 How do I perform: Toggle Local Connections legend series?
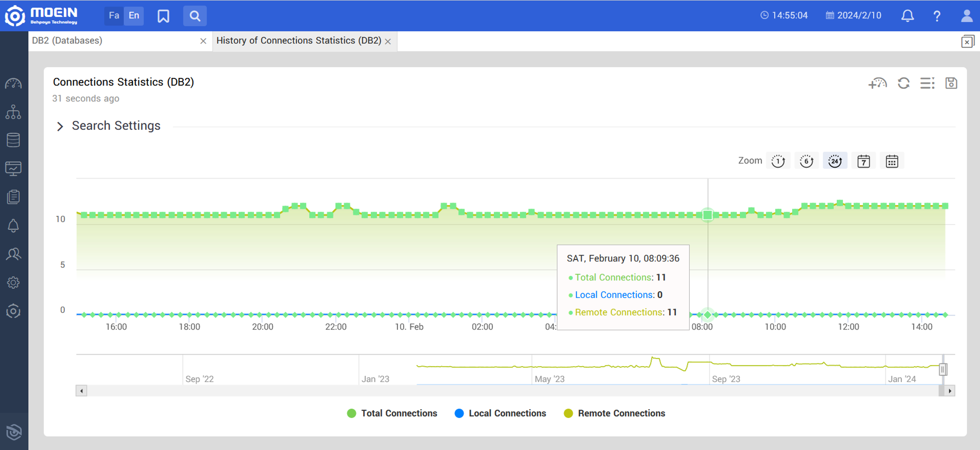point(500,413)
